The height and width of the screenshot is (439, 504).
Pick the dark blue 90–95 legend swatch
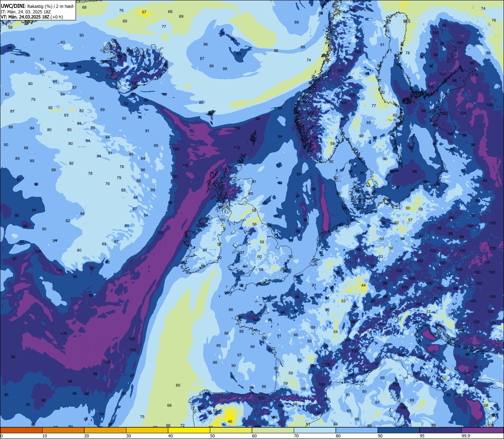coord(398,430)
